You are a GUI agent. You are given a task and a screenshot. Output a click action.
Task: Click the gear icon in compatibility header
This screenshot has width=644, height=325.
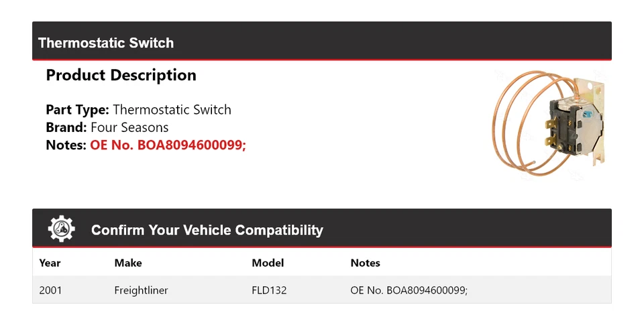61,229
